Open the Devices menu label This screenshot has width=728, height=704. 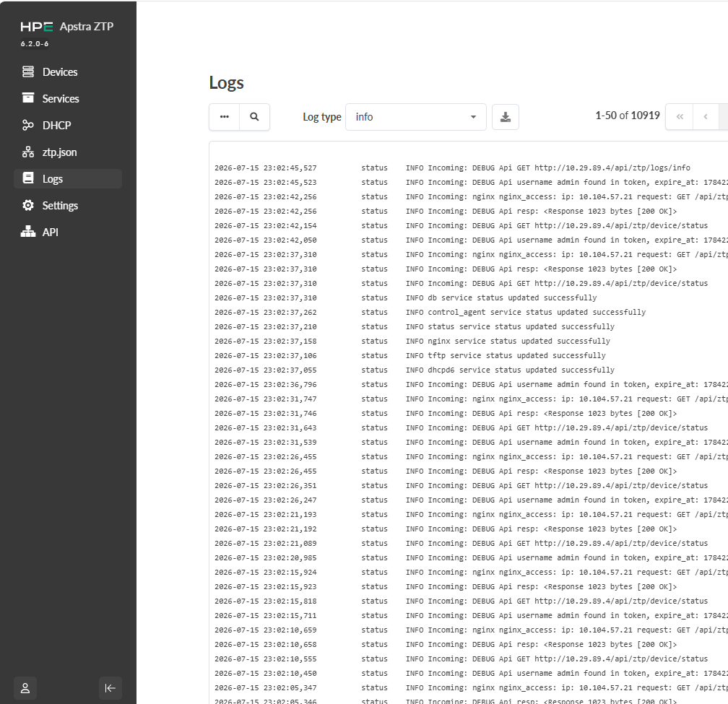tap(60, 72)
